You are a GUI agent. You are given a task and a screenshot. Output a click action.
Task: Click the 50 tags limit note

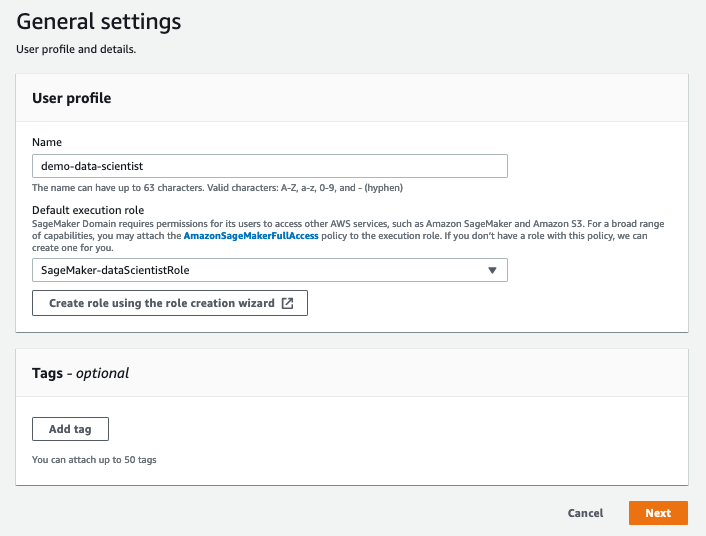click(94, 460)
